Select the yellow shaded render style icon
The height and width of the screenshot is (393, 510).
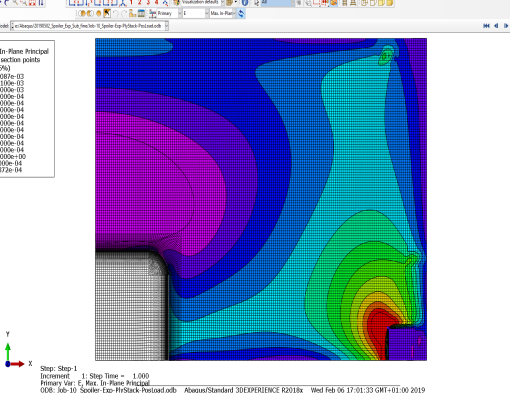tap(389, 3)
